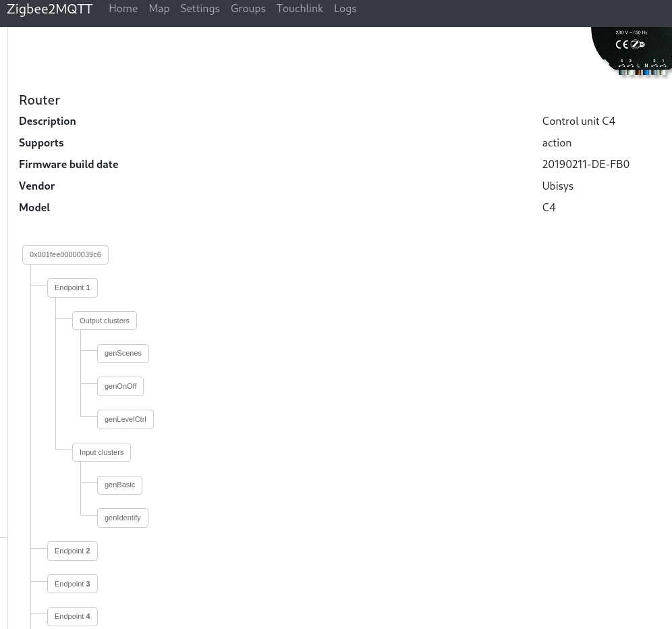This screenshot has width=672, height=629.
Task: Open the Logs page
Action: tap(345, 8)
